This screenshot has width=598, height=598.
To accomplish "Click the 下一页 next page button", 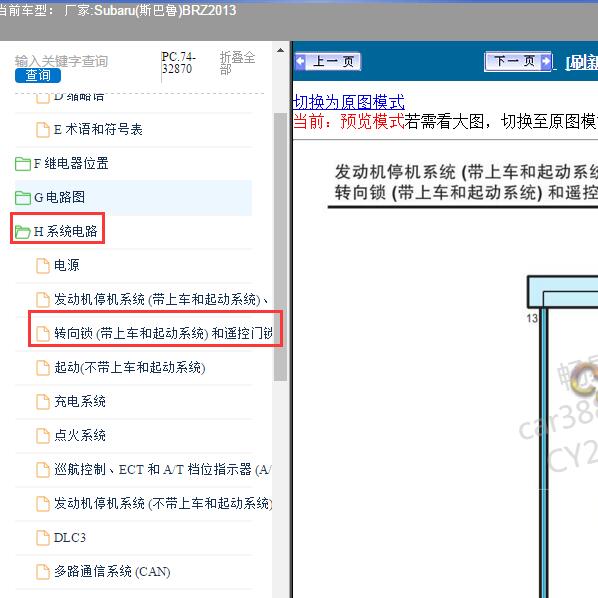I will [x=518, y=61].
